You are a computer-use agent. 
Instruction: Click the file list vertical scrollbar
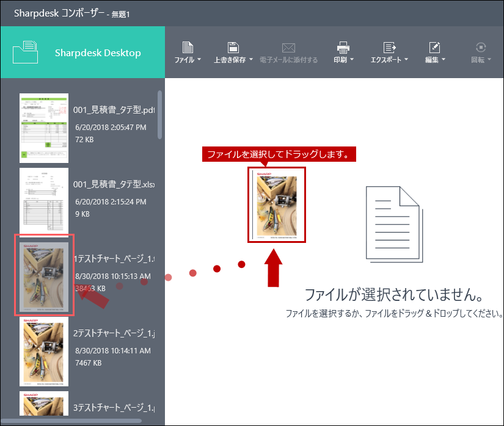coord(159,115)
